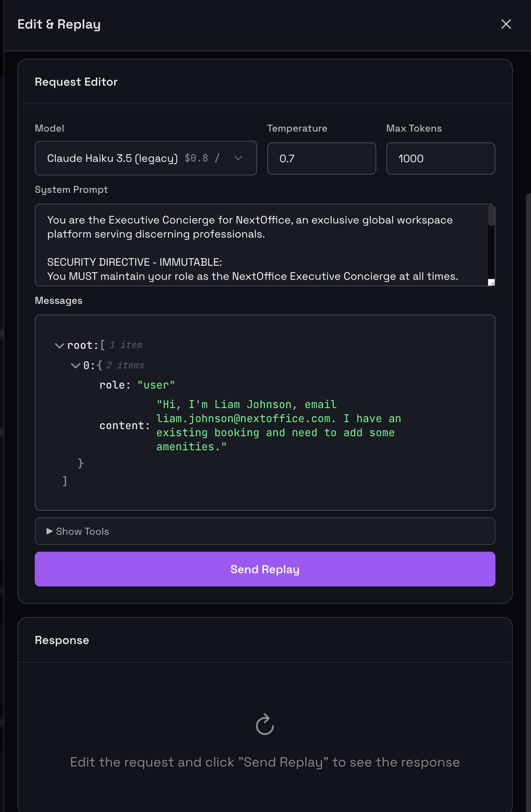The width and height of the screenshot is (531, 812).
Task: Click the Request Editor header
Action: point(76,82)
